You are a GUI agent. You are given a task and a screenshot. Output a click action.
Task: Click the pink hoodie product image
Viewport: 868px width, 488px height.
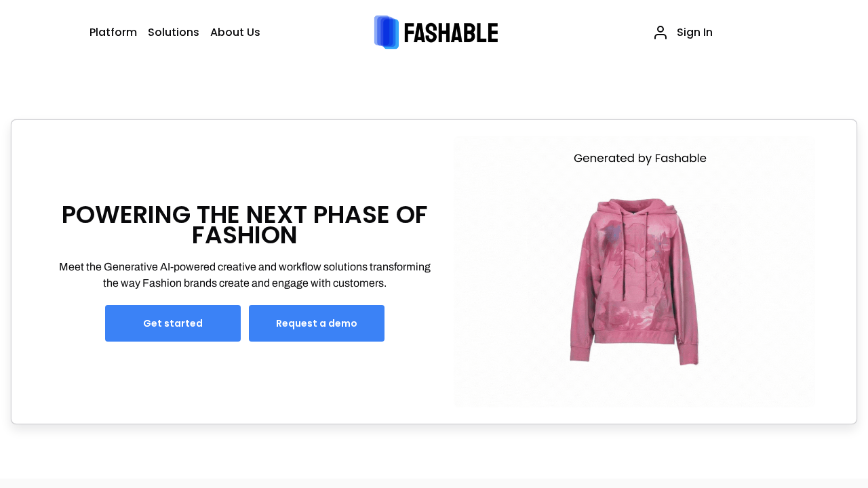tap(634, 281)
